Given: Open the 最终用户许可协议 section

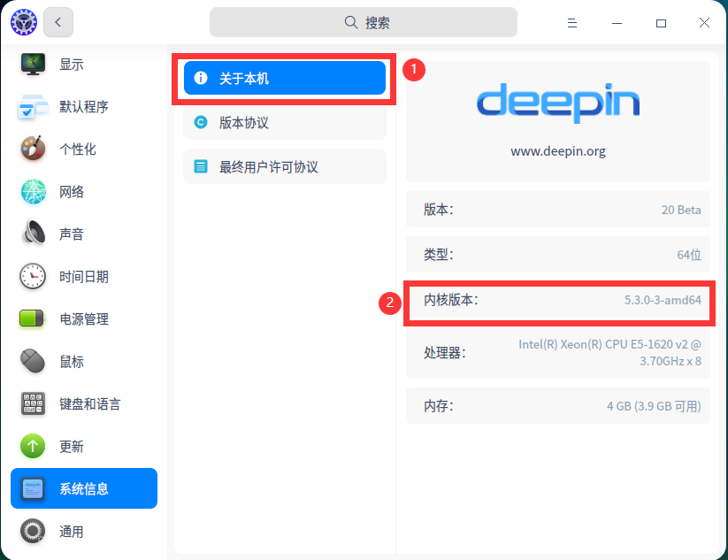Looking at the screenshot, I should pos(285,166).
